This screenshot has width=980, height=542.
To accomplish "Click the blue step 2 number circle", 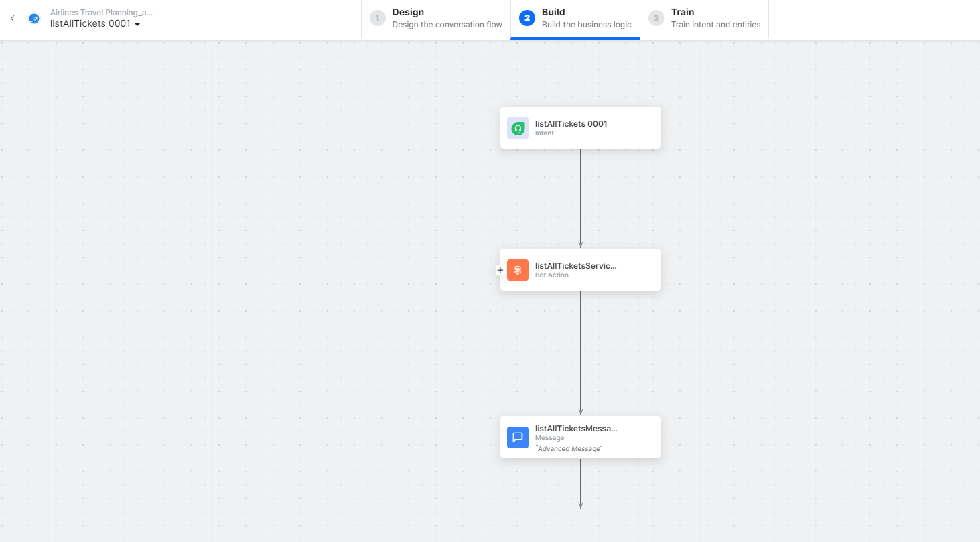I will tap(527, 18).
